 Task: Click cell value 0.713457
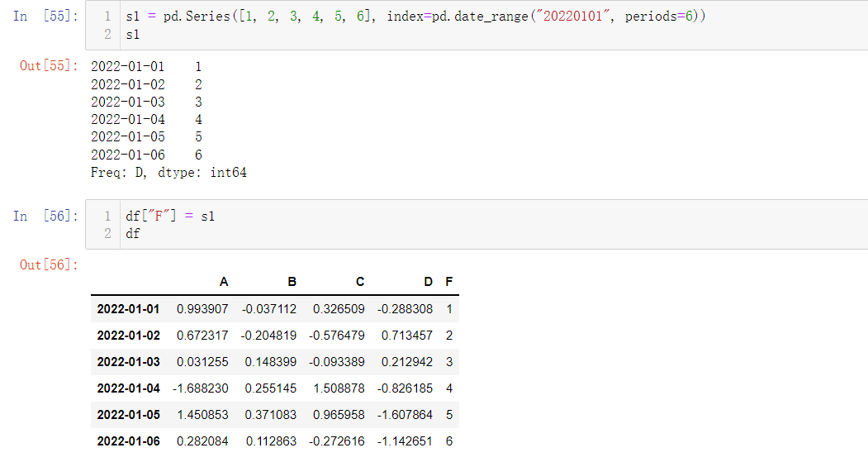[407, 336]
